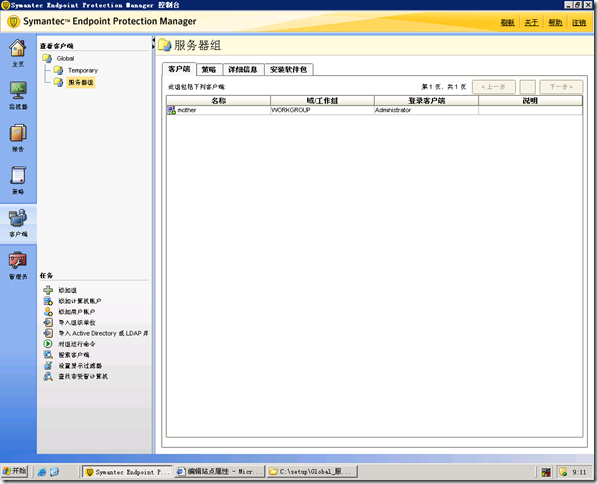Click the 导入组织单位 import icon
The height and width of the screenshot is (484, 598).
[x=48, y=322]
